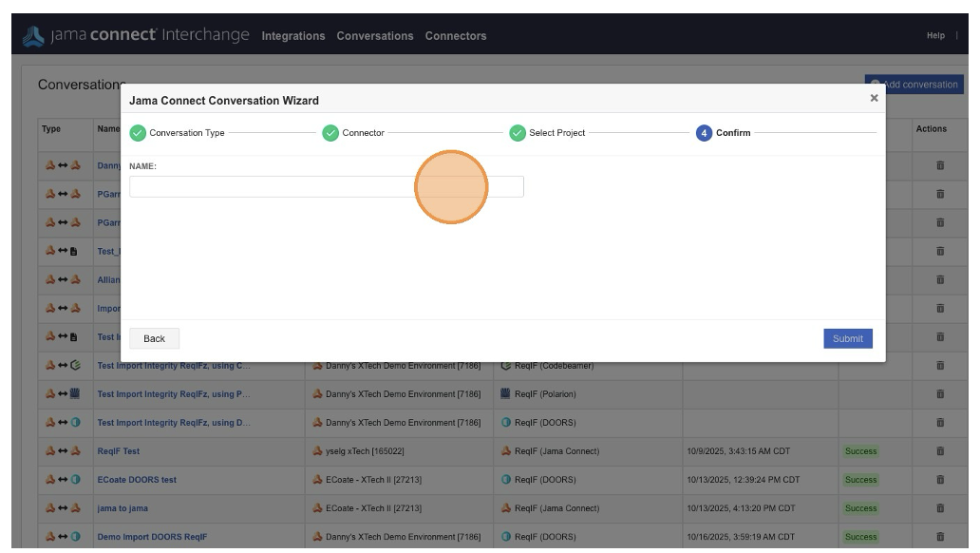Open ECoate DOORS test conversation
This screenshot has height=553, width=980.
point(137,480)
